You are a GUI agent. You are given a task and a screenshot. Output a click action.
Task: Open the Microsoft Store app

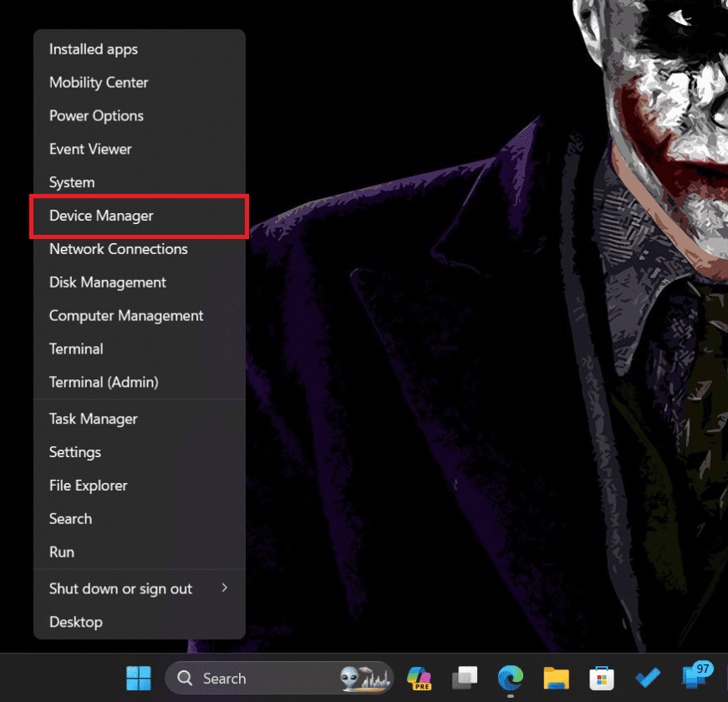(x=602, y=678)
